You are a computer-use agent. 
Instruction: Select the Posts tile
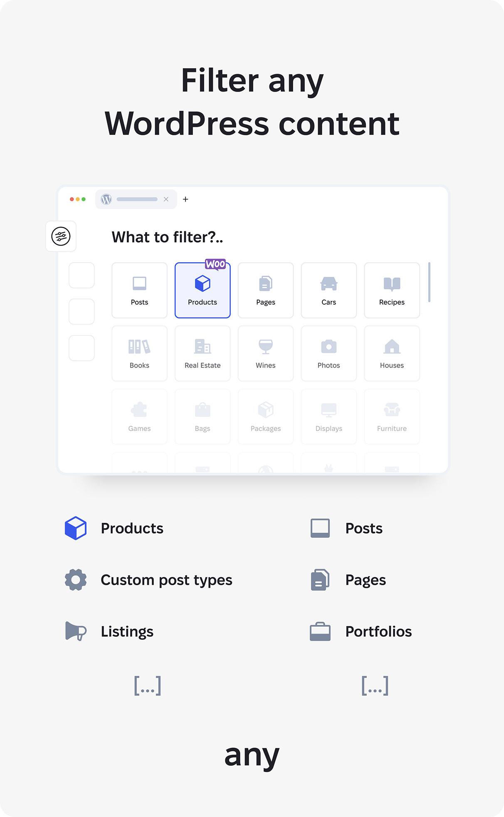[x=139, y=290]
